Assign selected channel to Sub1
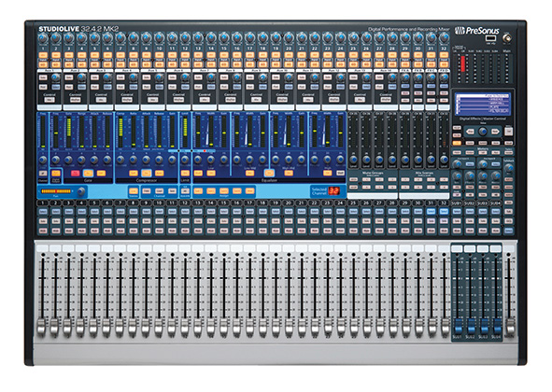Image resolution: width=552 pixels, height=392 pixels. 198,191
